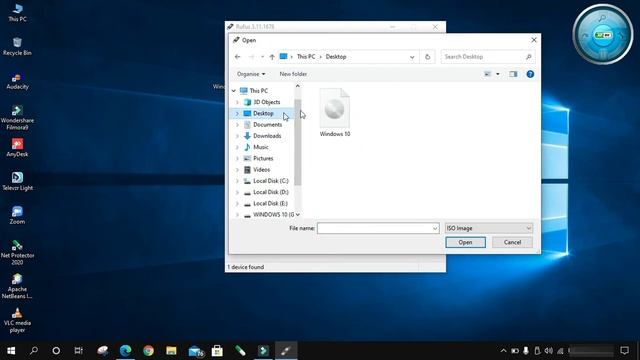Screen dimensions: 640x360
Task: Click the Cancel button
Action: click(x=512, y=242)
